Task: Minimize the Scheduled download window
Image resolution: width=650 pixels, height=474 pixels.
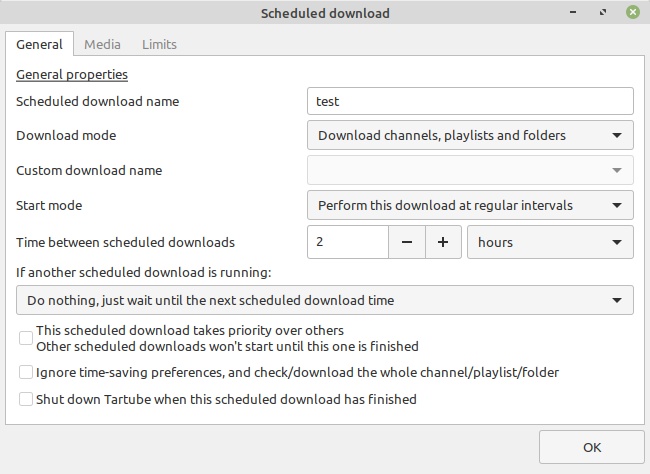Action: coord(573,12)
